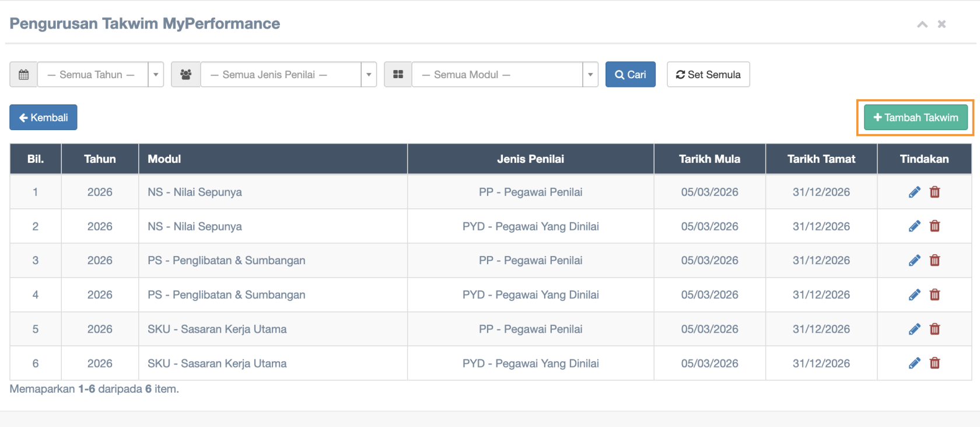This screenshot has width=980, height=427.
Task: Delete row 2 using trash icon
Action: [935, 226]
